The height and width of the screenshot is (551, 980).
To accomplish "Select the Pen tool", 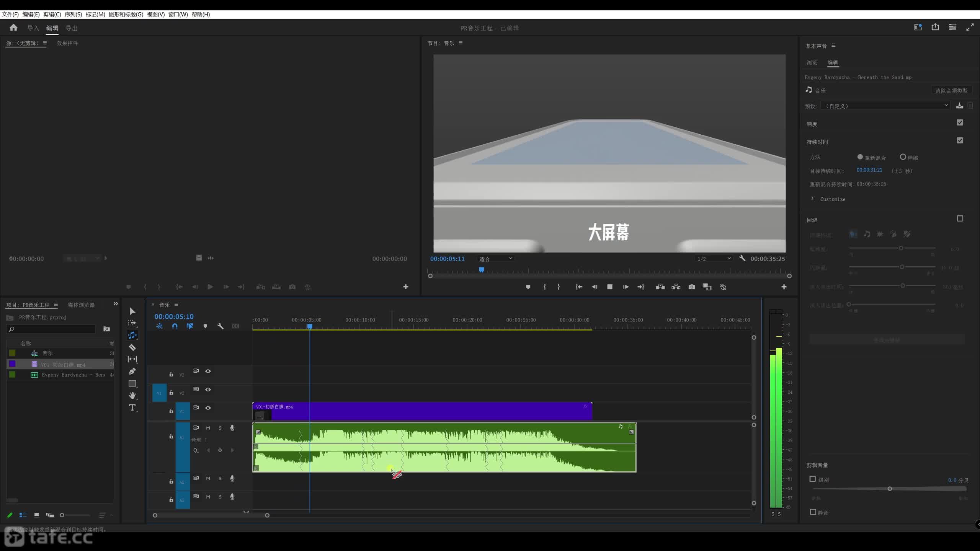I will (132, 371).
